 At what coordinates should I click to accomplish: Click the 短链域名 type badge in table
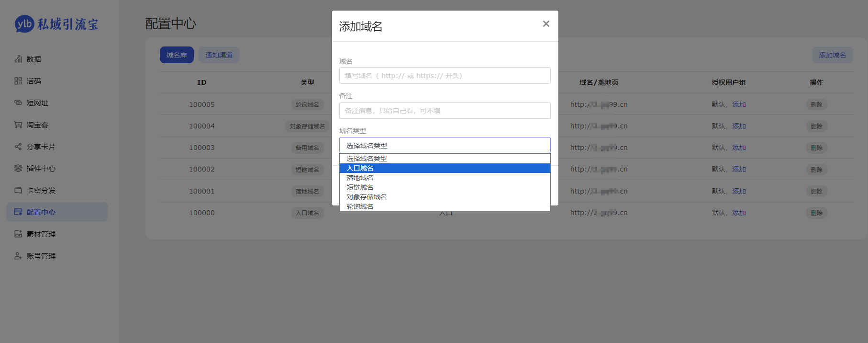(x=307, y=170)
